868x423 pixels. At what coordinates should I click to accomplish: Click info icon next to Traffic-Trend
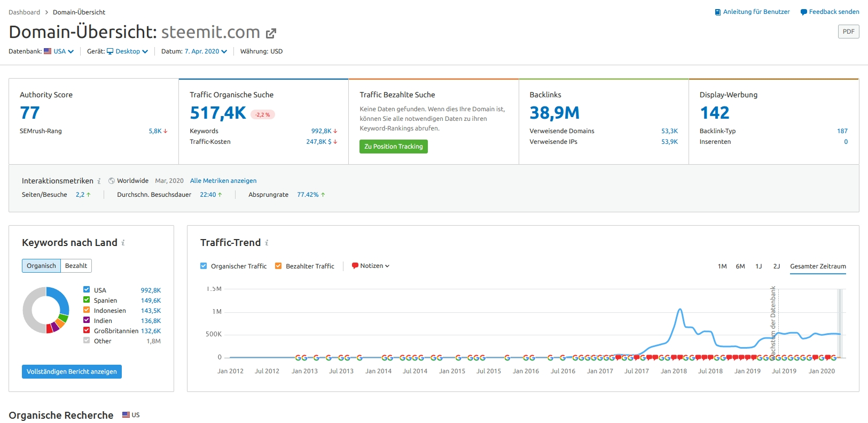[267, 243]
